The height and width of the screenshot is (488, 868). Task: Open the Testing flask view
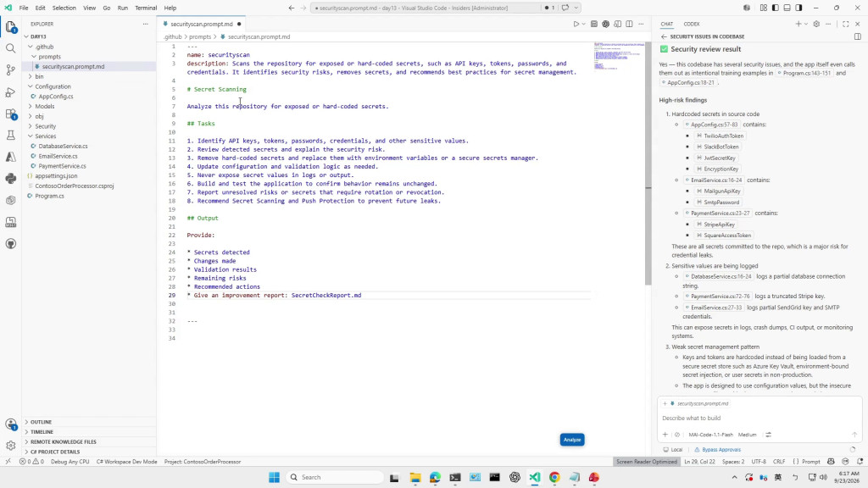[10, 135]
